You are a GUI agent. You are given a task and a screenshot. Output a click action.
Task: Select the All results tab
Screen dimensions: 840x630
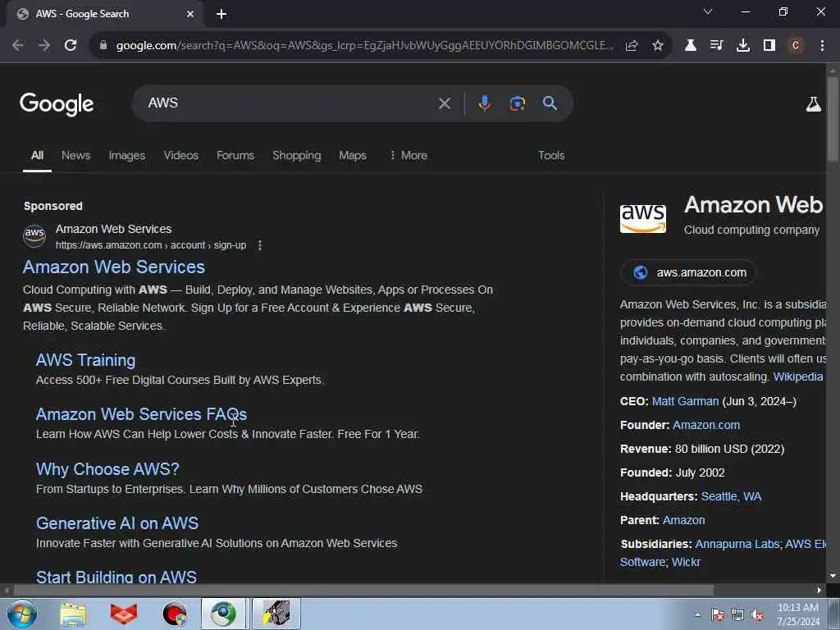[x=37, y=155]
